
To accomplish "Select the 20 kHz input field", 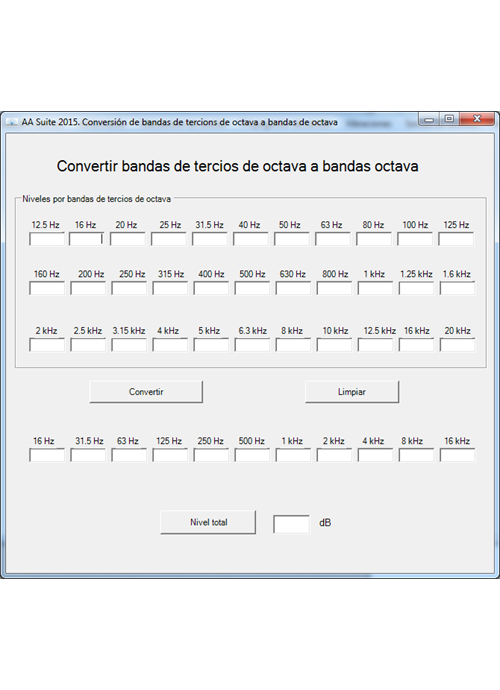I will click(x=458, y=345).
